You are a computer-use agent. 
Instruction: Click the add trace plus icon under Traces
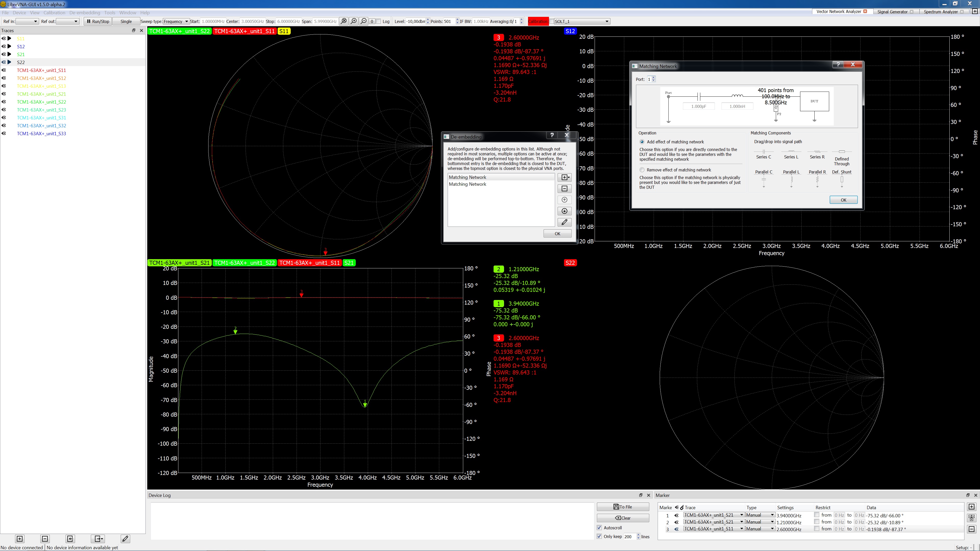point(20,539)
